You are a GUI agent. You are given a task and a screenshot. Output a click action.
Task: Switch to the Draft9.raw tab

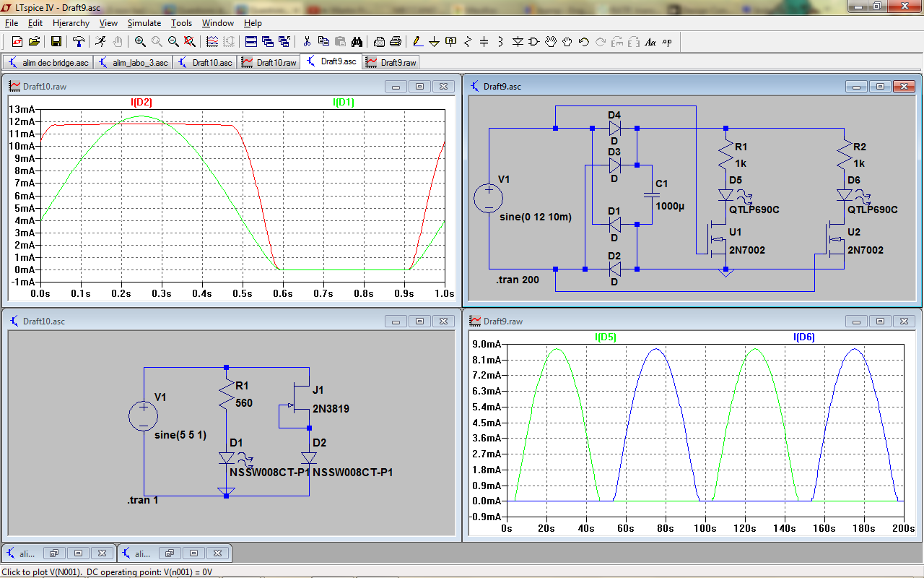(392, 63)
